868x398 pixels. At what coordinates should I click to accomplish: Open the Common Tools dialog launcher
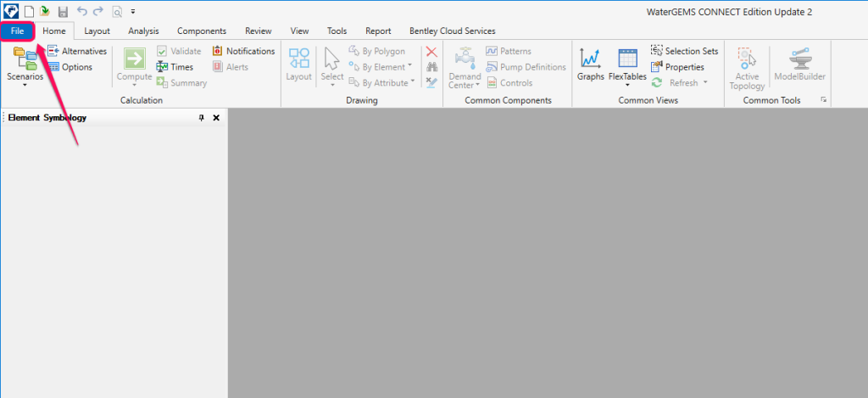tap(824, 100)
